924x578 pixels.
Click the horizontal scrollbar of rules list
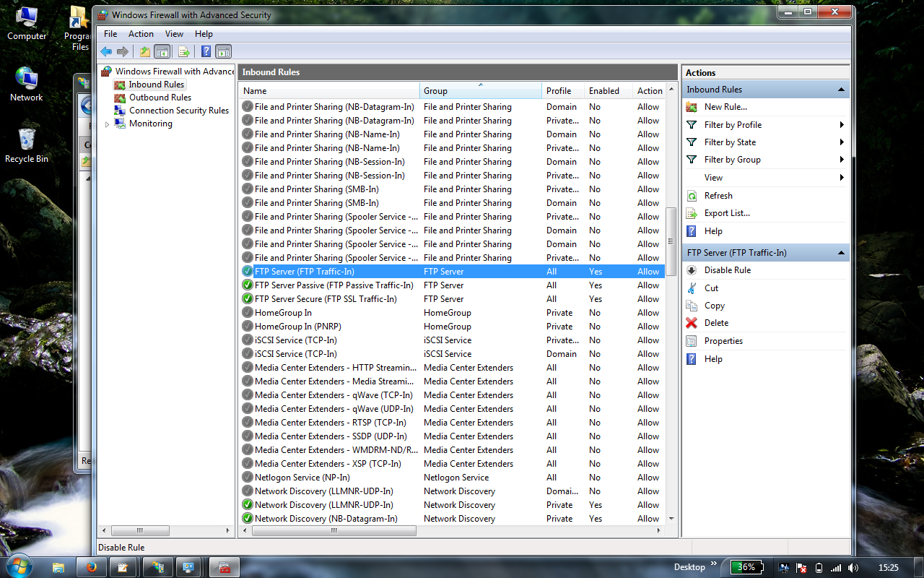click(x=334, y=530)
